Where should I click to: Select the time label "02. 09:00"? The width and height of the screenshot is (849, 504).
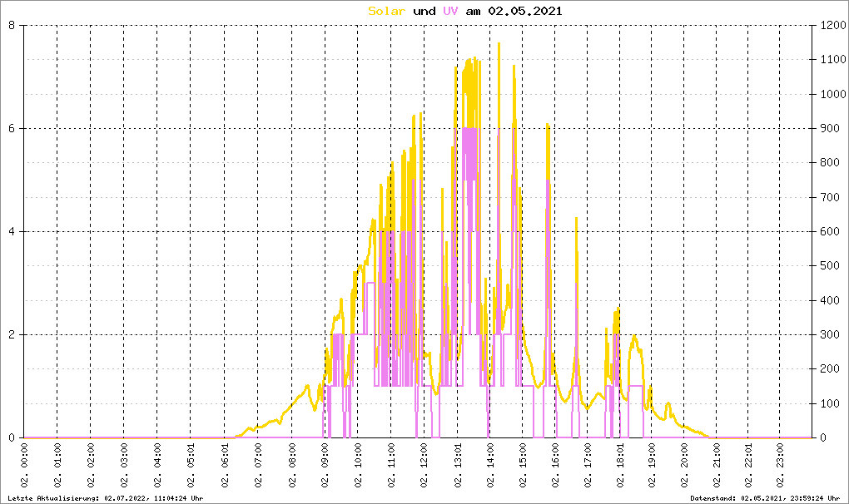[x=325, y=465]
